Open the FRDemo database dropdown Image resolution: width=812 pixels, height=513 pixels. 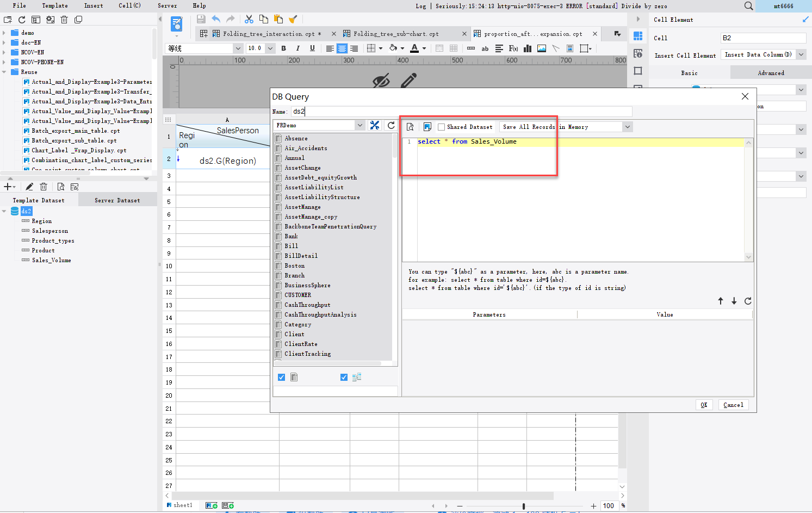pos(360,125)
